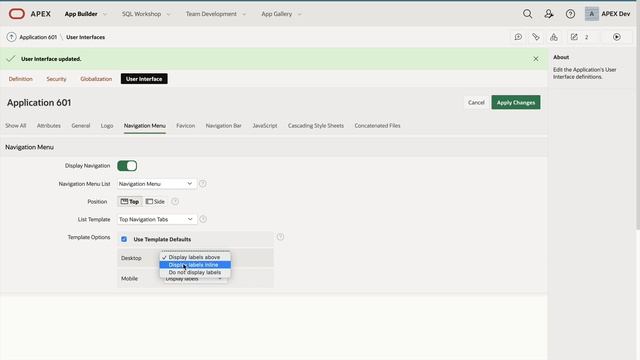Open help for Navigation Menu List
This screenshot has width=640, height=360.
pos(202,184)
